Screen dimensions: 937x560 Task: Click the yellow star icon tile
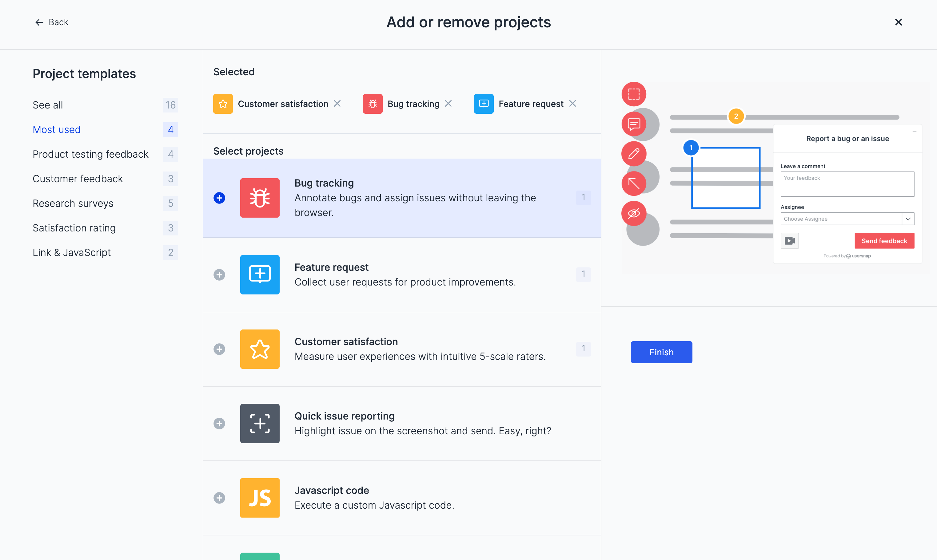[x=260, y=349]
